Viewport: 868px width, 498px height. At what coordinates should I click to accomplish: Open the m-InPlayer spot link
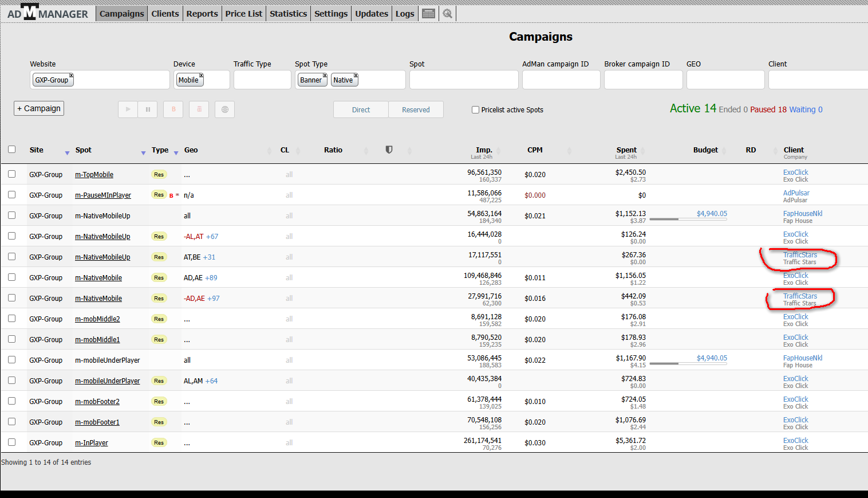click(x=92, y=443)
